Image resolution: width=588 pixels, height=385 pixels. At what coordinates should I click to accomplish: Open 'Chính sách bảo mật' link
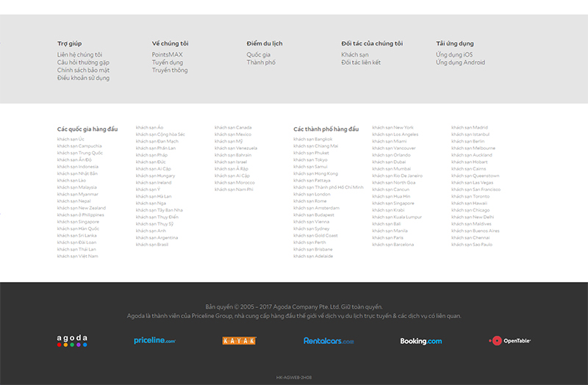point(82,71)
